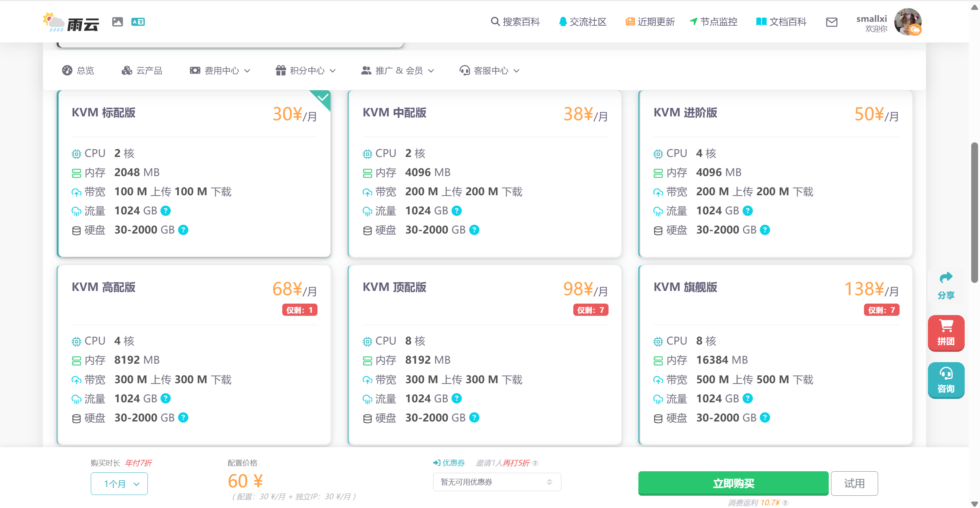Open the 分享 share floating button

[946, 285]
